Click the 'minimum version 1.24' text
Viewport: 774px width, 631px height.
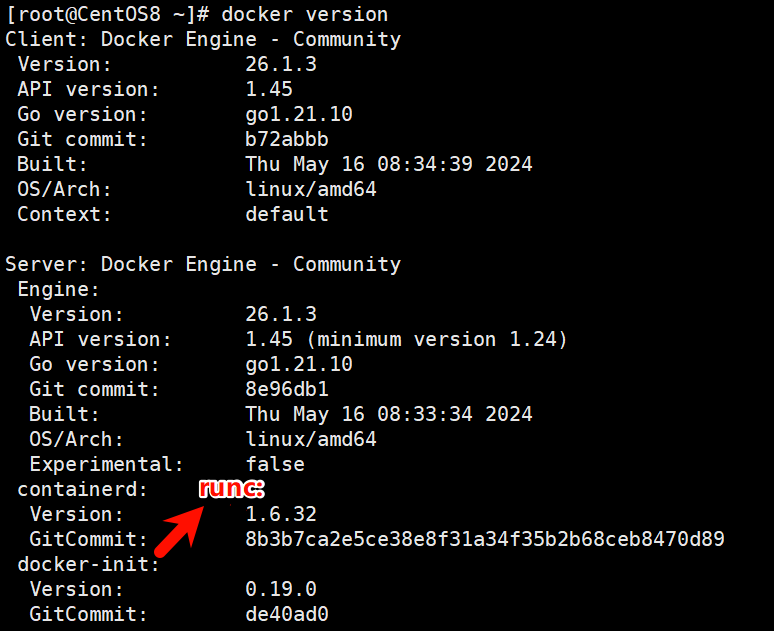pyautogui.click(x=436, y=340)
